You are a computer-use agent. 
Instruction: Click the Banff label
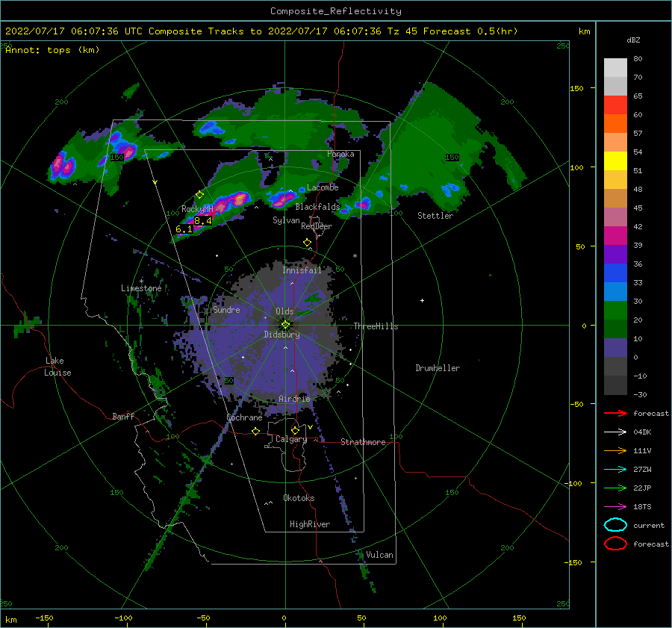(123, 416)
